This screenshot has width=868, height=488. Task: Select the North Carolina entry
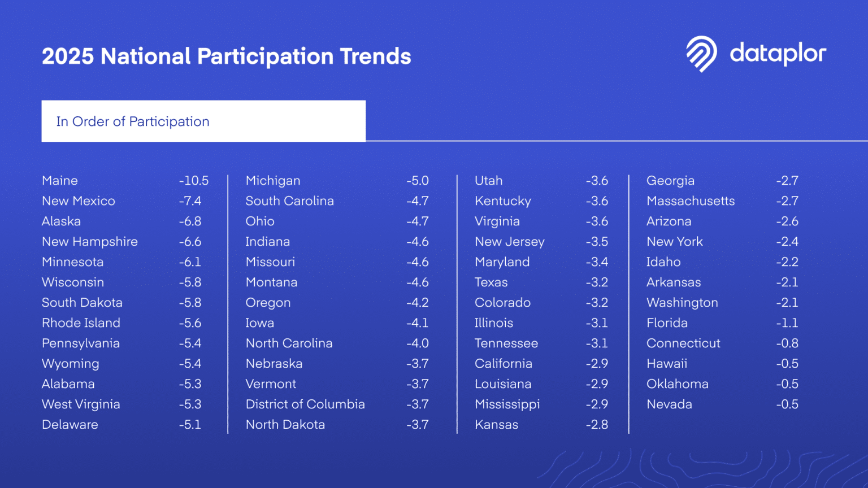289,343
